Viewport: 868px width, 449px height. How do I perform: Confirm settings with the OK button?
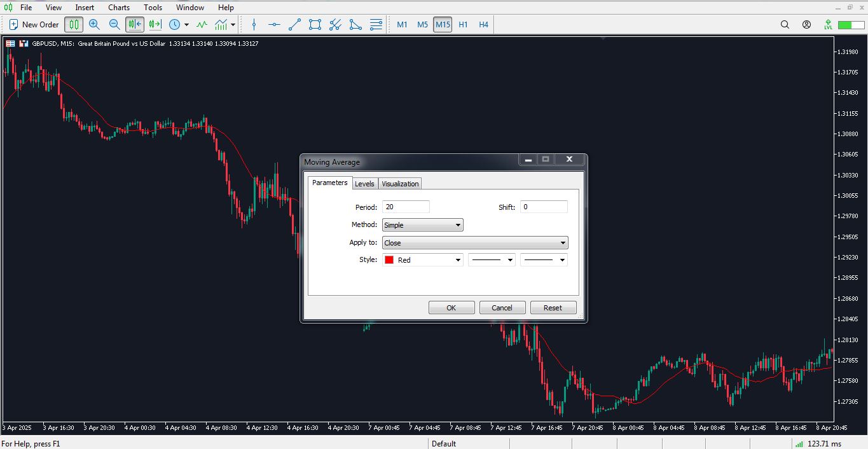[451, 307]
